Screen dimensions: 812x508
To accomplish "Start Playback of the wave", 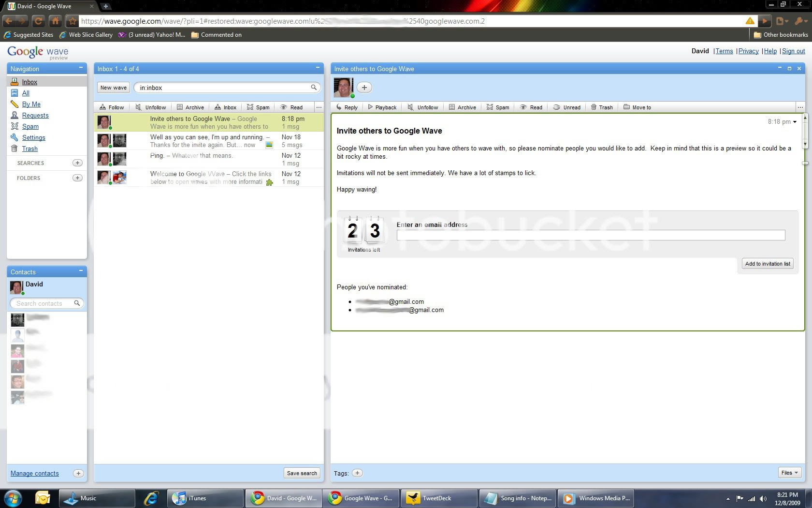I will coord(382,107).
